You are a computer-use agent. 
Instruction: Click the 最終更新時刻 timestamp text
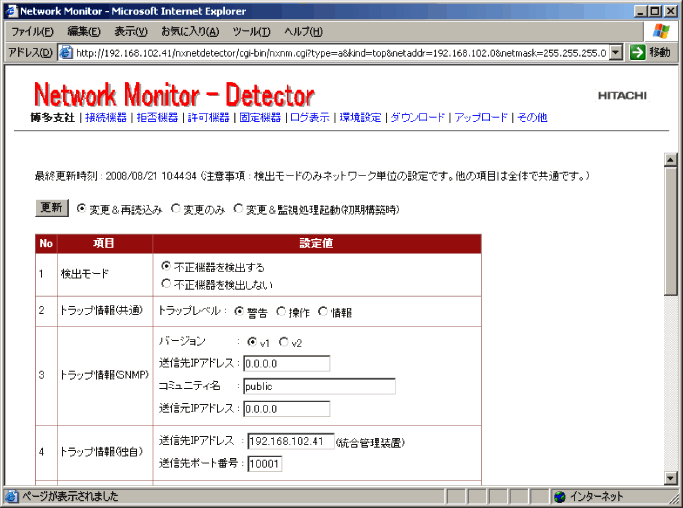pyautogui.click(x=115, y=176)
